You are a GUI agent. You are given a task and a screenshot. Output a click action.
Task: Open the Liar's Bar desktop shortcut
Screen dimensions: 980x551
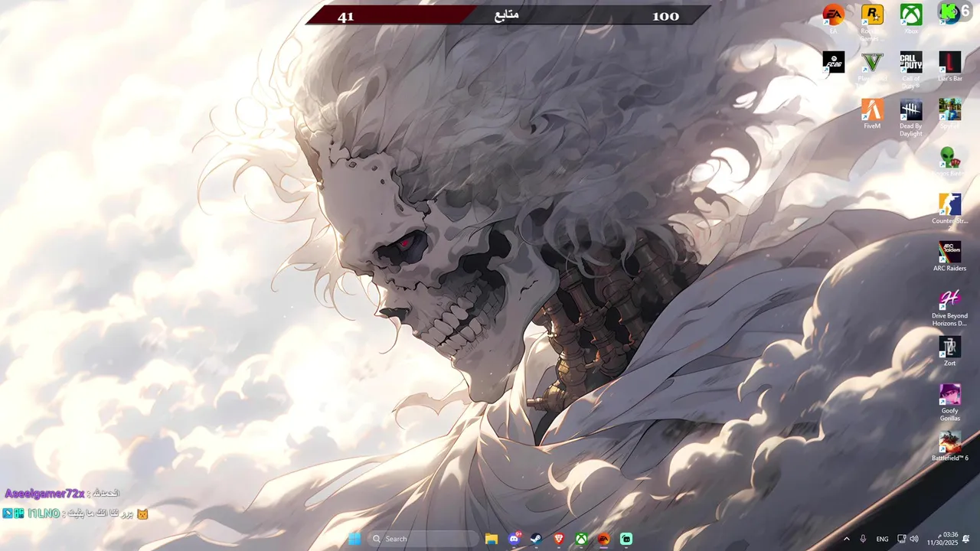pos(950,66)
